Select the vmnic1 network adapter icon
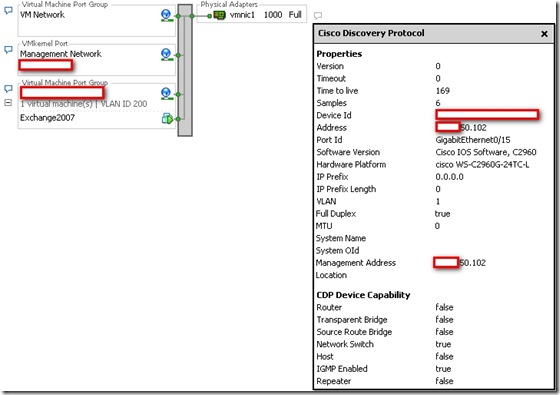The width and height of the screenshot is (560, 395). pos(219,15)
